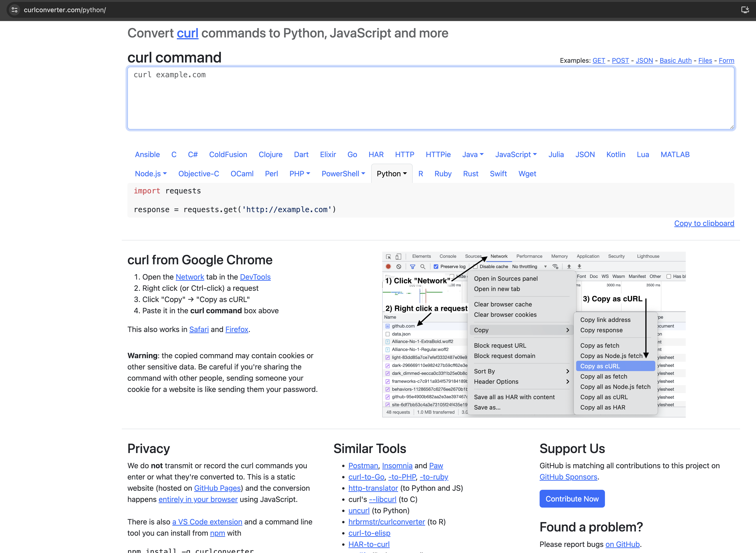
Task: Toggle the Preserve log checkbox
Action: pyautogui.click(x=436, y=266)
